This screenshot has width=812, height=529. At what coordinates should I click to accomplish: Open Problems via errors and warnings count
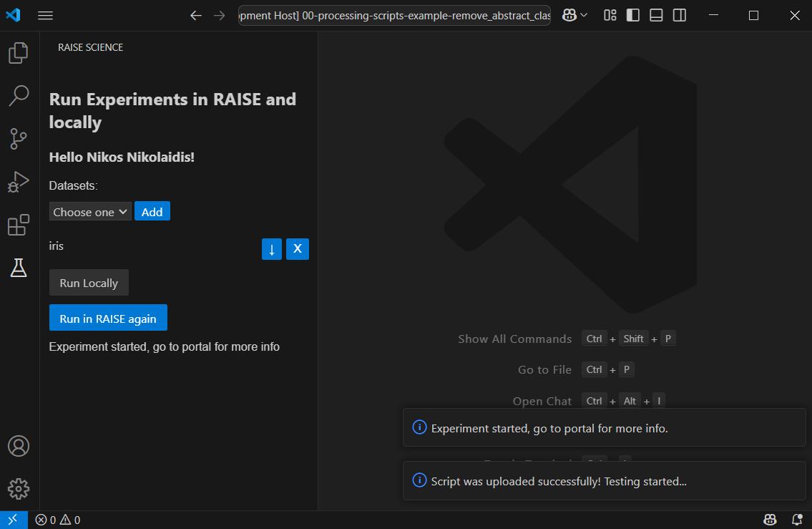coord(58,520)
